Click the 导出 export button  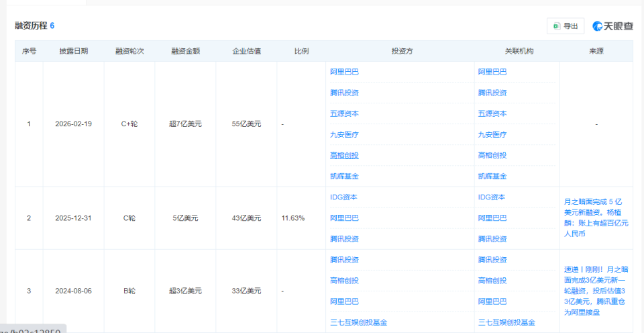click(x=565, y=26)
